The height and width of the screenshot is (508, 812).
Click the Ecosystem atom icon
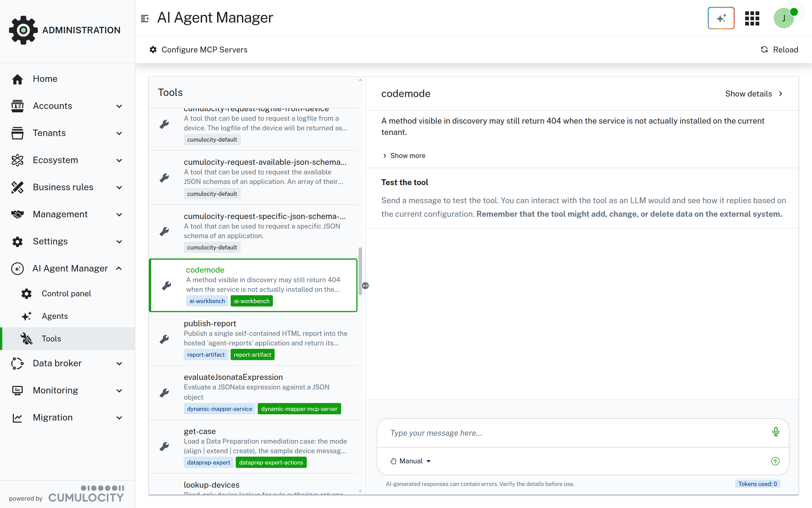click(x=17, y=160)
